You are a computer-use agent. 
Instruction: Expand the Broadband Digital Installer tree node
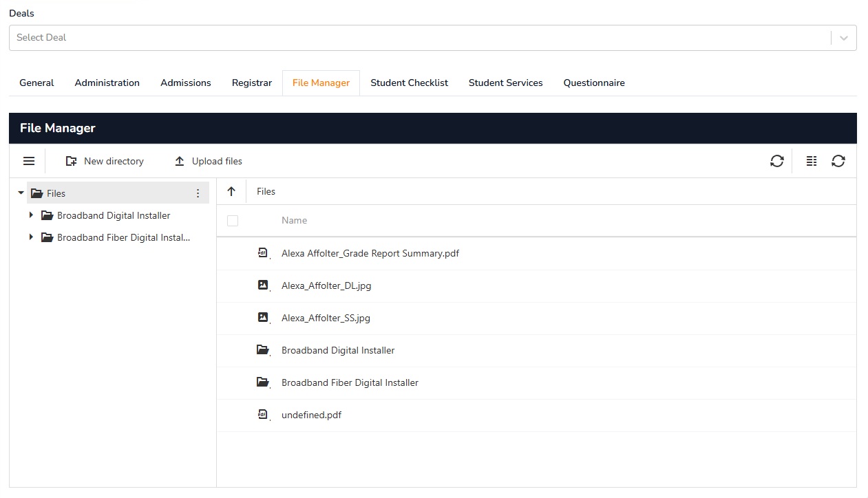(x=30, y=215)
